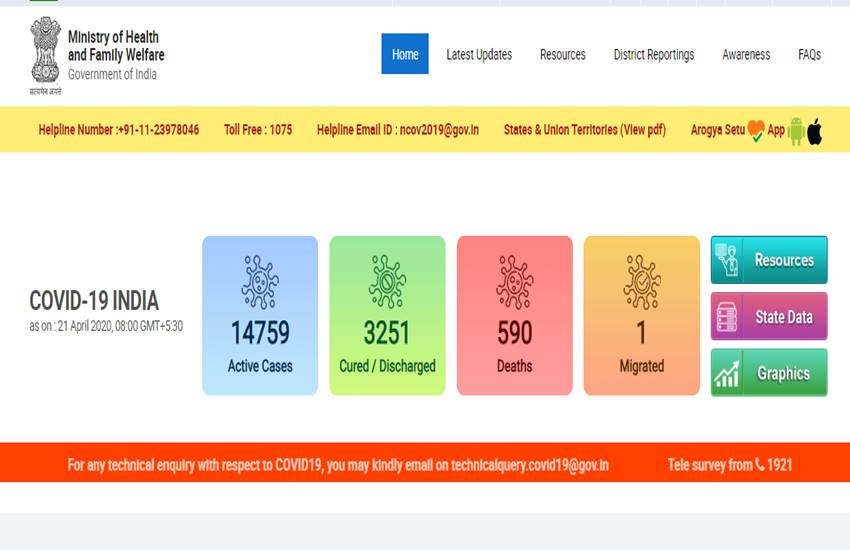Open States & Union Territories (View pdf) link
The image size is (850, 550).
pos(584,130)
